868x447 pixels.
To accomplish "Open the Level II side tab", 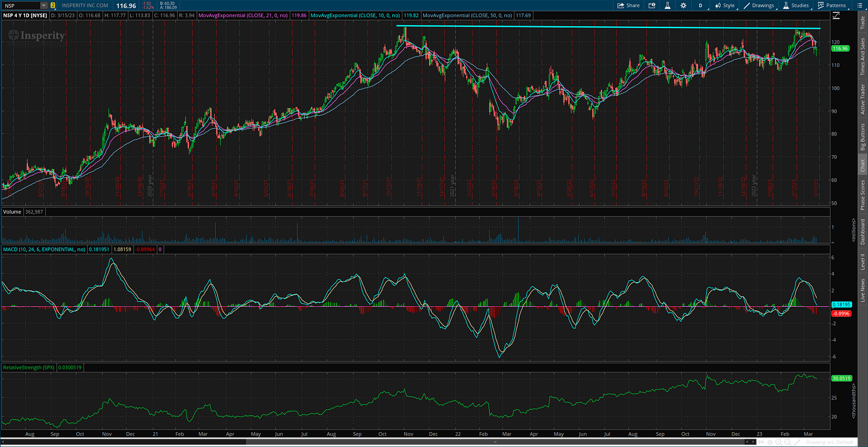I will pyautogui.click(x=862, y=260).
